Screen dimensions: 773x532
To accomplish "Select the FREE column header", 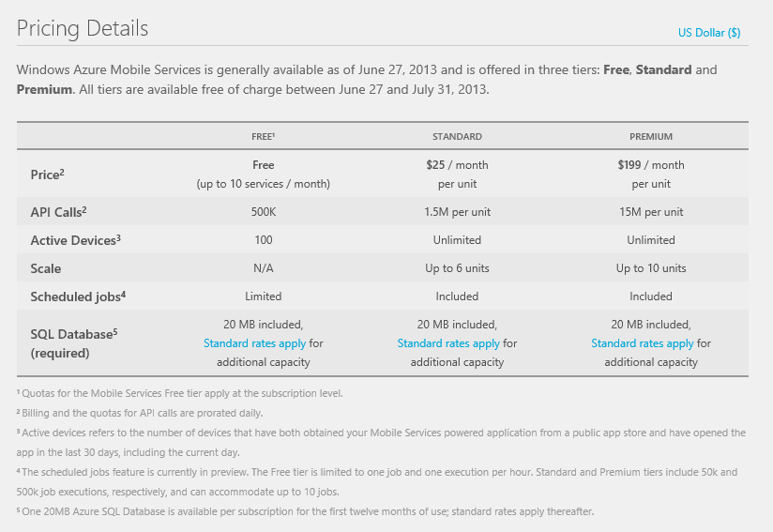I will (x=263, y=136).
